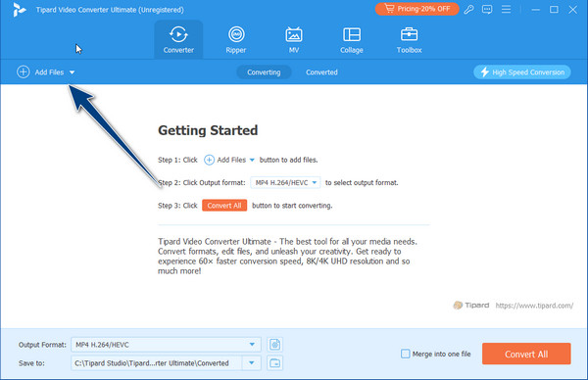The image size is (588, 380).
Task: Maximize the Tipard window
Action: (x=554, y=10)
